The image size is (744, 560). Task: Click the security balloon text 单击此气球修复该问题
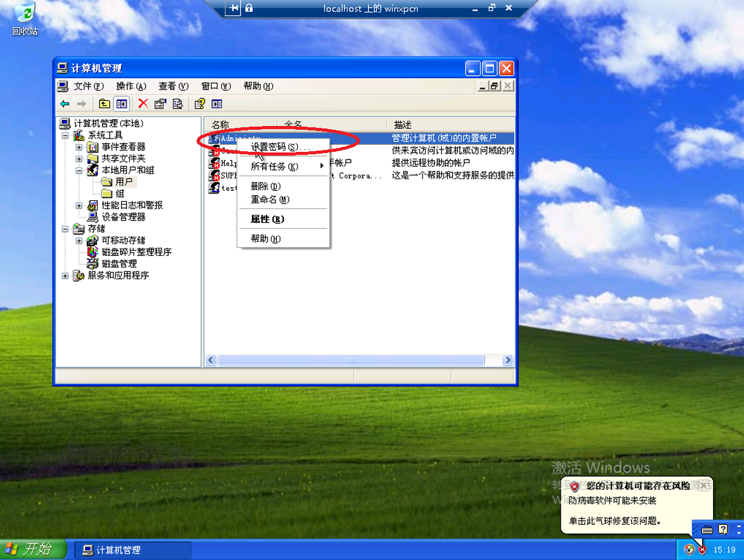[614, 521]
